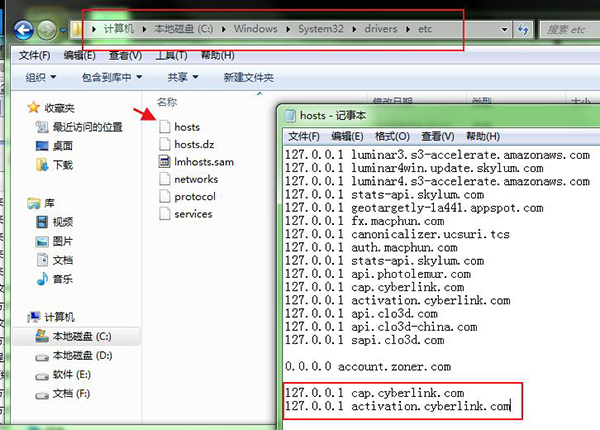Click the line 127.0.0.1 luminar4win.update.skylum.com
This screenshot has height=430, width=600.
414,168
